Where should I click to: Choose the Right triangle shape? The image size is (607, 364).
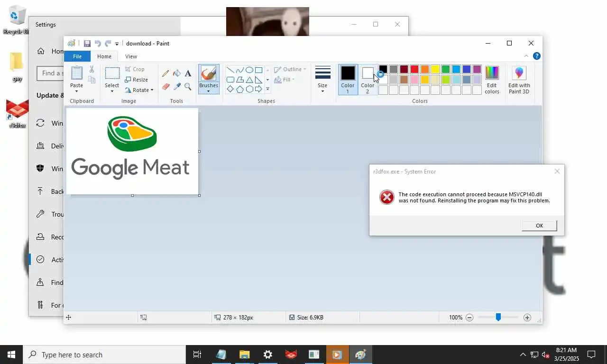coord(258,80)
